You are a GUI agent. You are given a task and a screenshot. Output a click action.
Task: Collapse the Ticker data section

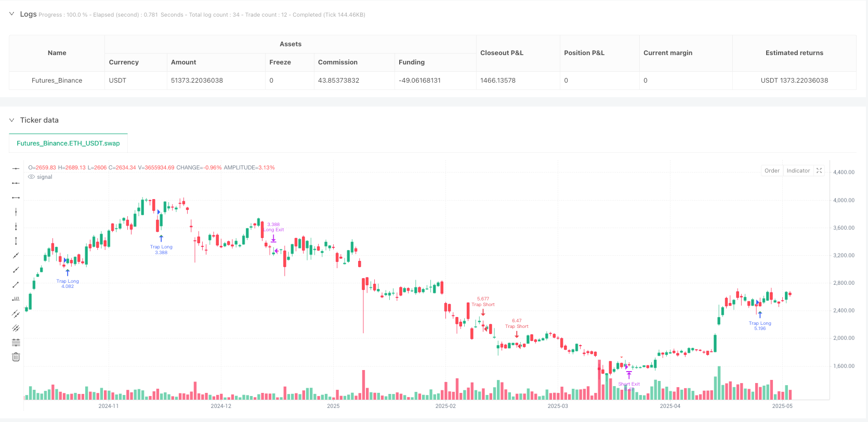(11, 120)
